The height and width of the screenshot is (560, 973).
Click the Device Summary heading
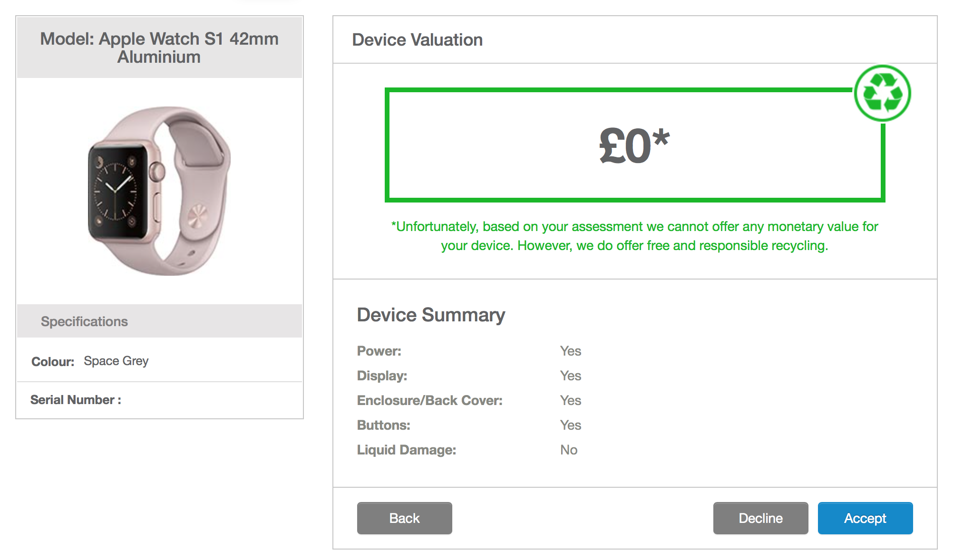point(431,315)
